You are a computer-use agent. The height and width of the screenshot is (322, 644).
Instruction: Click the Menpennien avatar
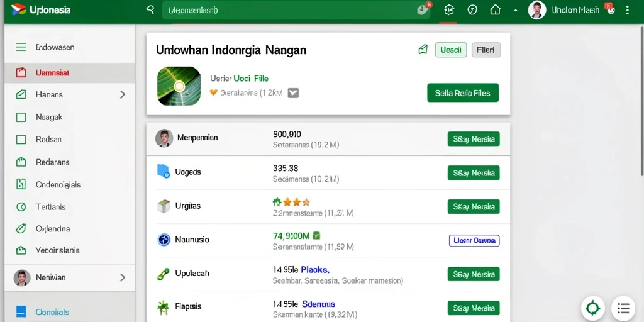tap(164, 138)
